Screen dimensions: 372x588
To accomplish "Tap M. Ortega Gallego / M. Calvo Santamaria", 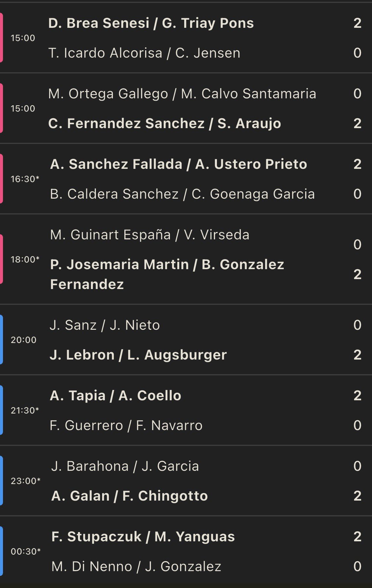I will pyautogui.click(x=182, y=94).
